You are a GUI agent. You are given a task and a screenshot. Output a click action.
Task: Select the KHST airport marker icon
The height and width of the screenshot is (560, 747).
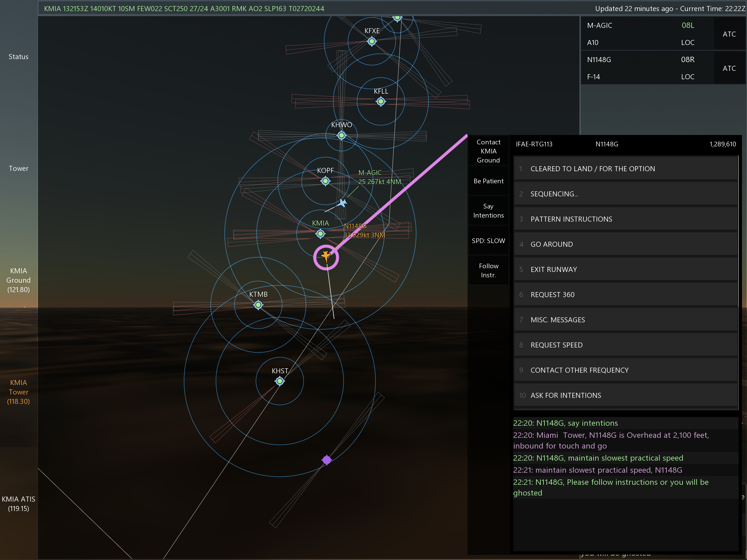279,381
